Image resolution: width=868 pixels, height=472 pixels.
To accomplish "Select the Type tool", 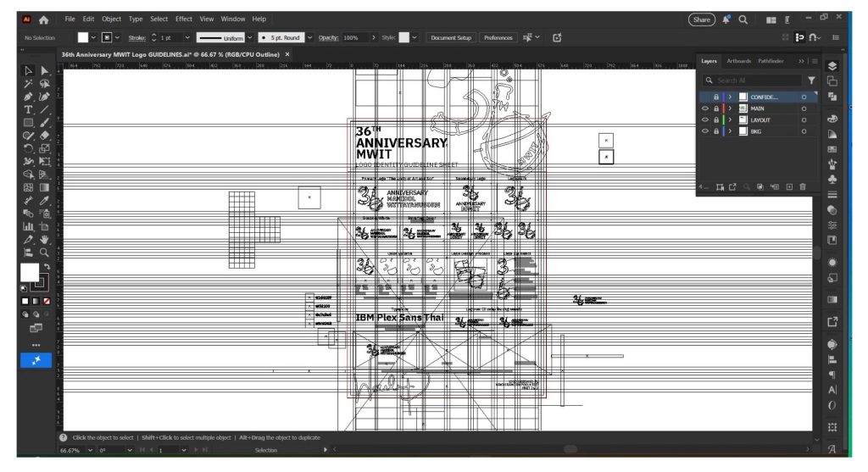I will (x=28, y=109).
